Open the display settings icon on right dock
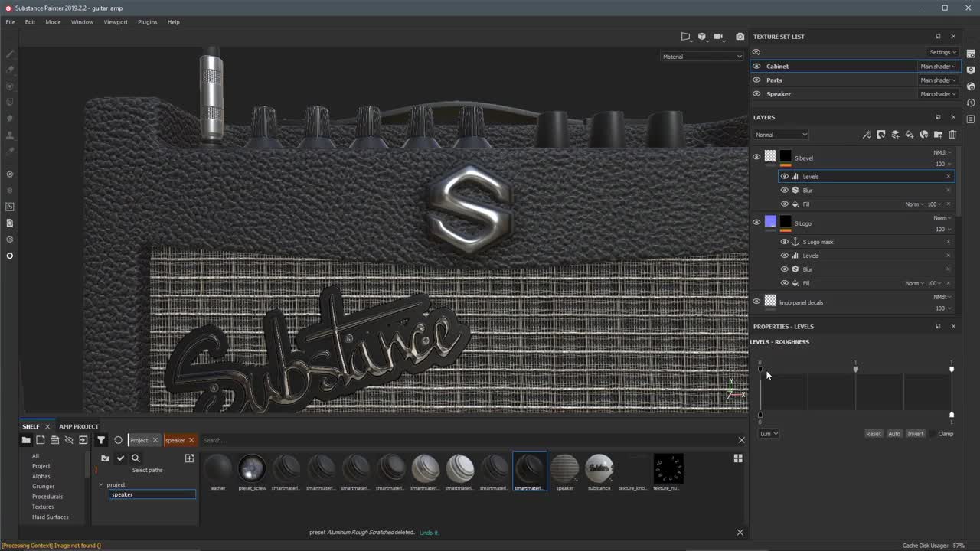The width and height of the screenshot is (980, 551). 971,70
